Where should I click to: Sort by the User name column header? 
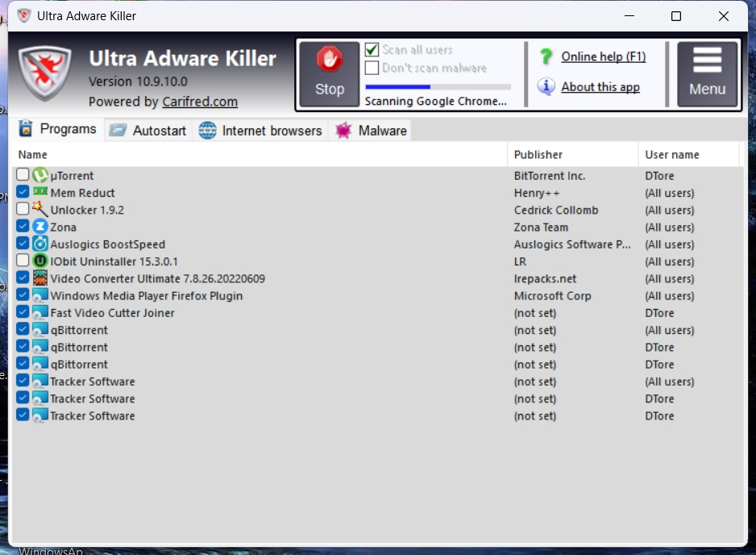pos(689,154)
